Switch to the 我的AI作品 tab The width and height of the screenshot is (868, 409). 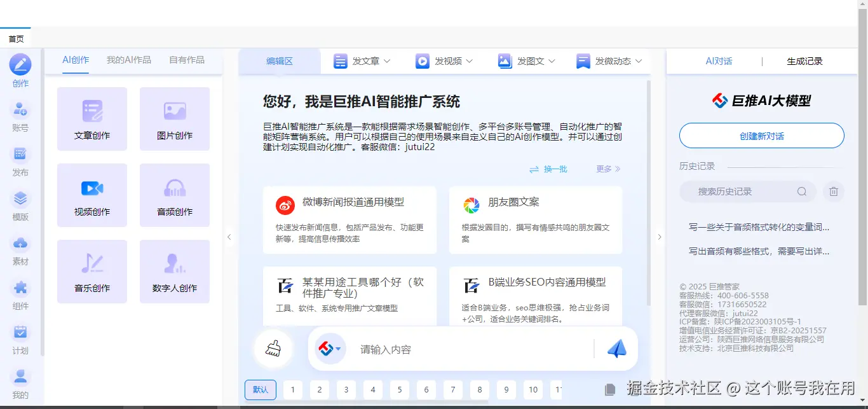tap(129, 60)
